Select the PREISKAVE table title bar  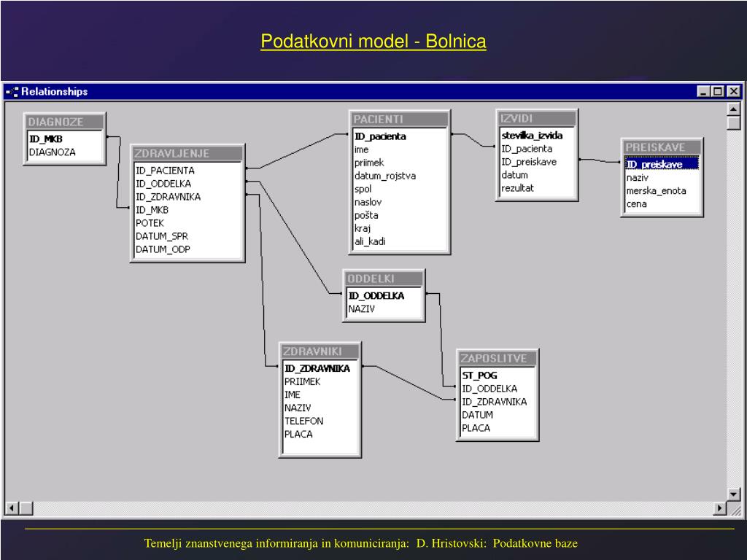[x=662, y=147]
